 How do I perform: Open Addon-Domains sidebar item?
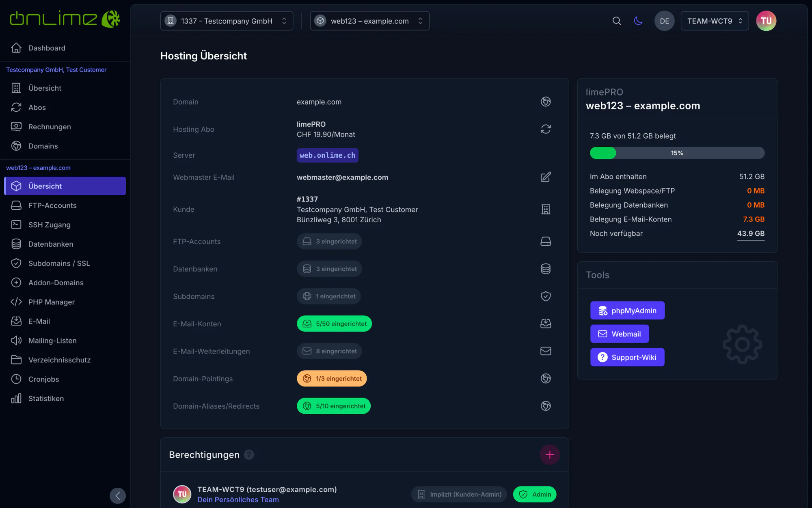click(65, 283)
